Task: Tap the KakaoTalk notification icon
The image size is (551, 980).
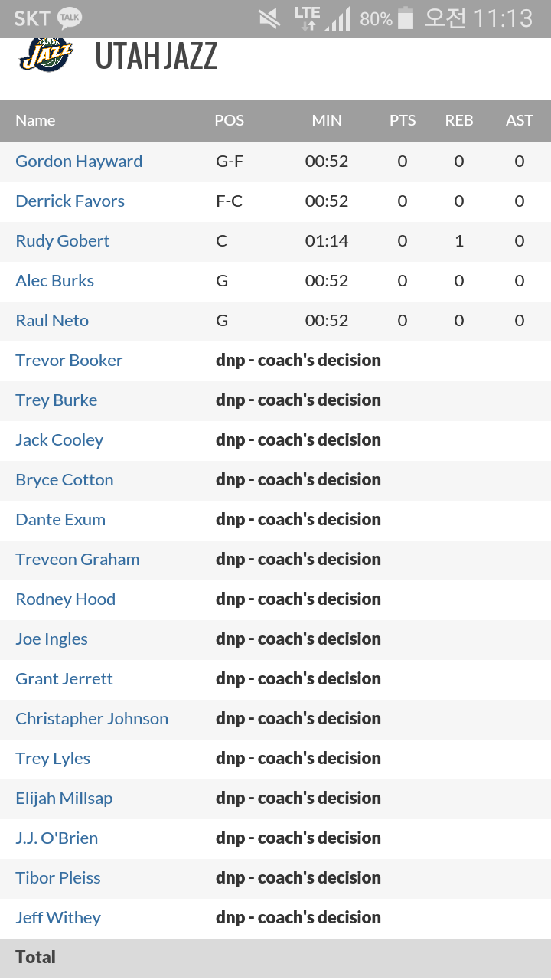Action: (x=70, y=18)
